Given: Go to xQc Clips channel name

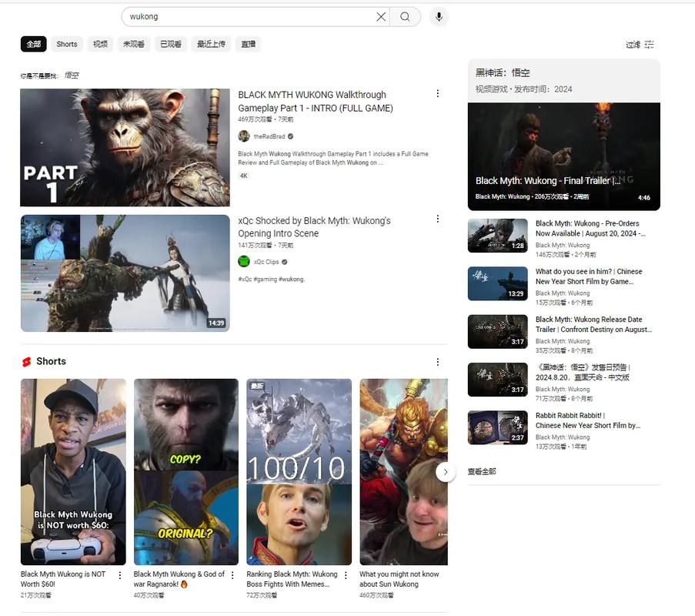Looking at the screenshot, I should pos(266,262).
